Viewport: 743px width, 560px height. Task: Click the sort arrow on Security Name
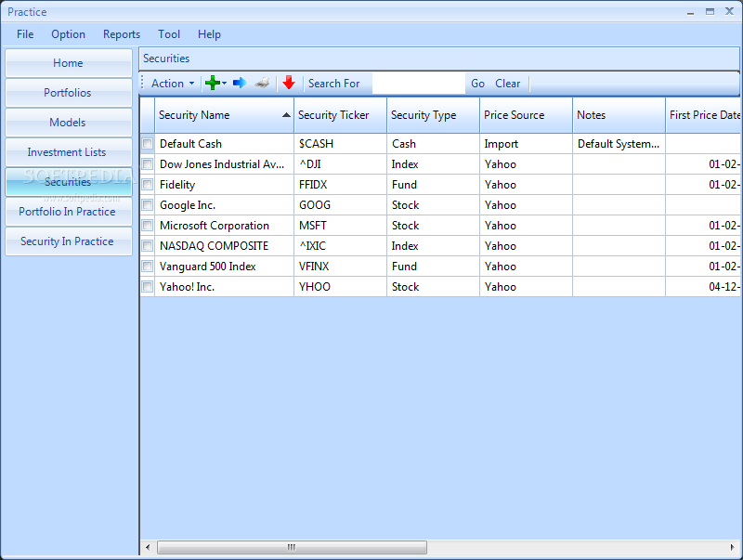coord(286,115)
